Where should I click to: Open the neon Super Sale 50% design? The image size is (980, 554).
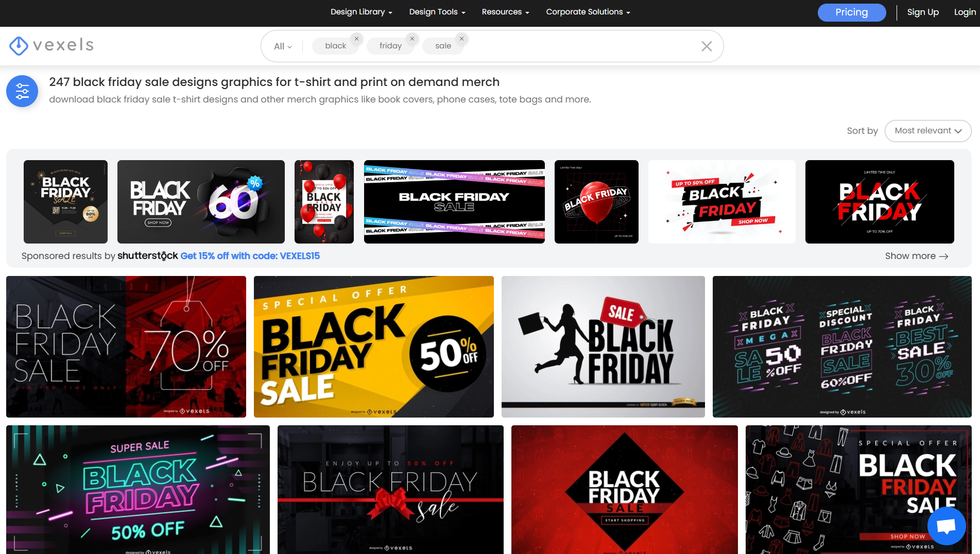[x=138, y=490]
